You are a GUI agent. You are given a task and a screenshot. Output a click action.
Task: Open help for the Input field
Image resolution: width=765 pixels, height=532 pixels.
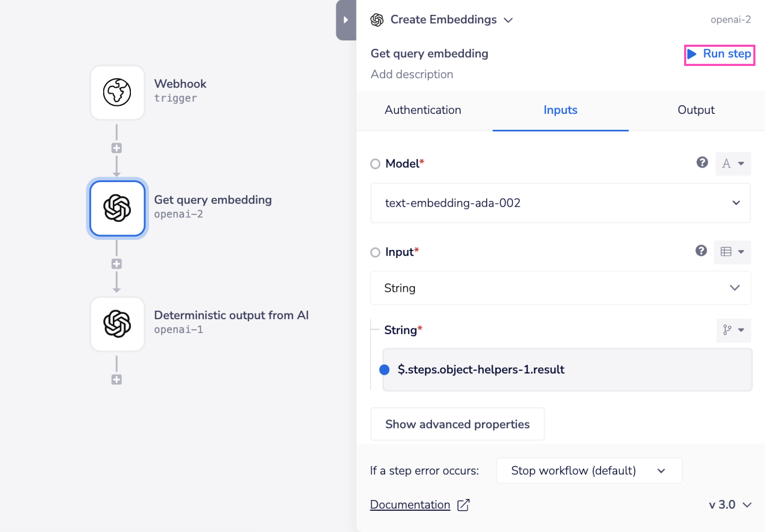[701, 251]
